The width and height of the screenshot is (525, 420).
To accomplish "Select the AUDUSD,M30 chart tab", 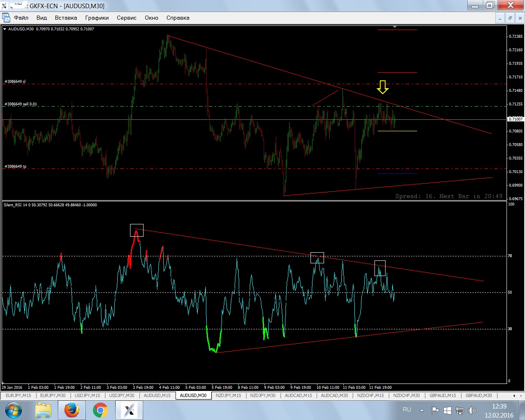I will coord(193,395).
